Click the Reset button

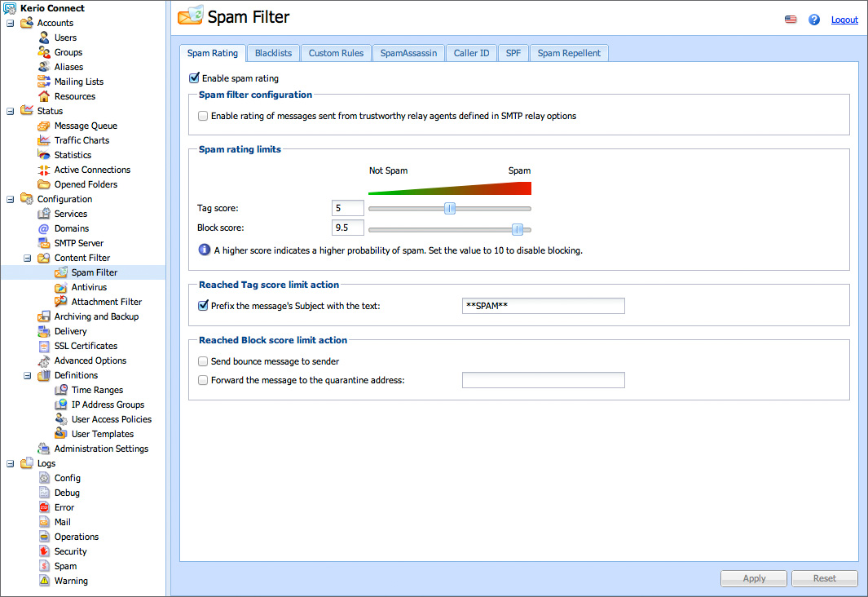pyautogui.click(x=824, y=578)
